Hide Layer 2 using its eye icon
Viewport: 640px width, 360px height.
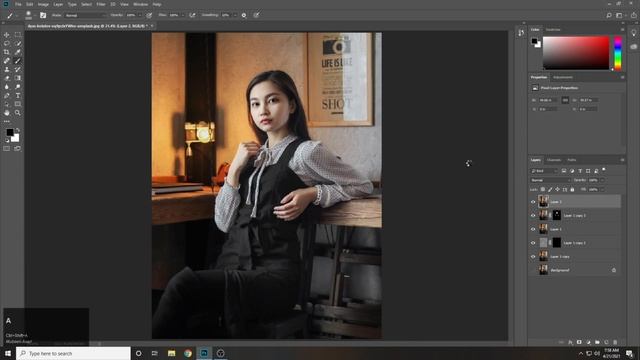(x=533, y=202)
